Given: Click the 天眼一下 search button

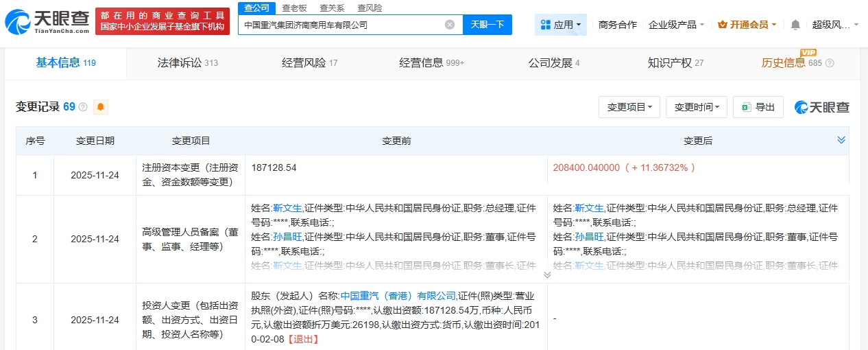Looking at the screenshot, I should point(487,25).
